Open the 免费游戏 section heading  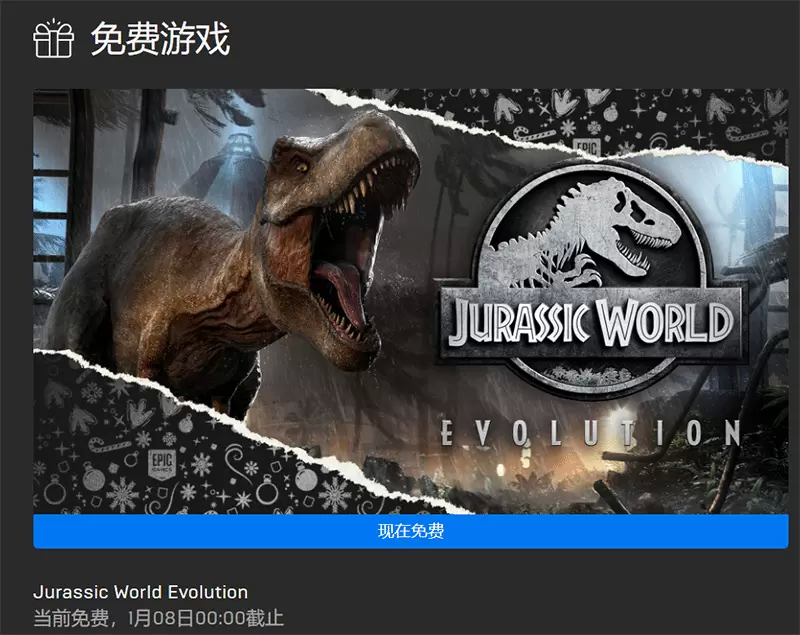pyautogui.click(x=160, y=39)
